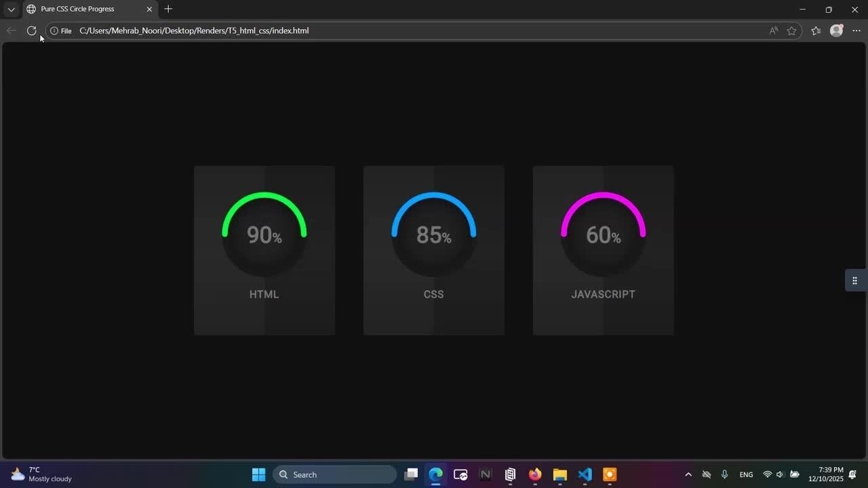The width and height of the screenshot is (868, 488).
Task: Open Firefox from the taskbar
Action: [535, 474]
